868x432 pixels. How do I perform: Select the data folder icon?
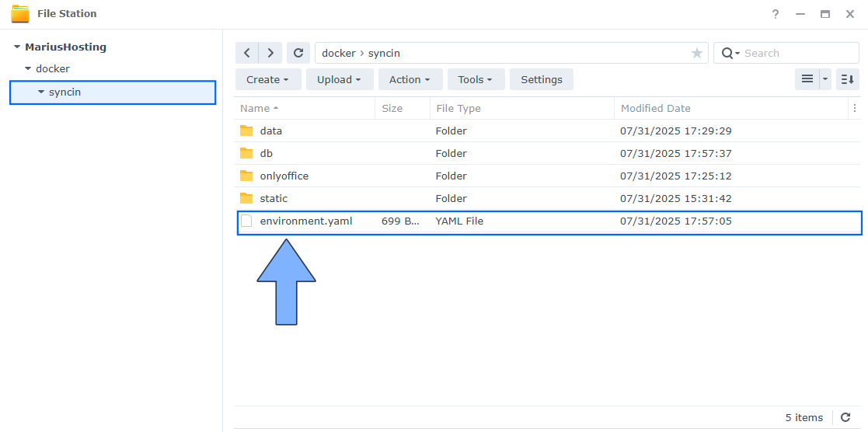click(246, 131)
